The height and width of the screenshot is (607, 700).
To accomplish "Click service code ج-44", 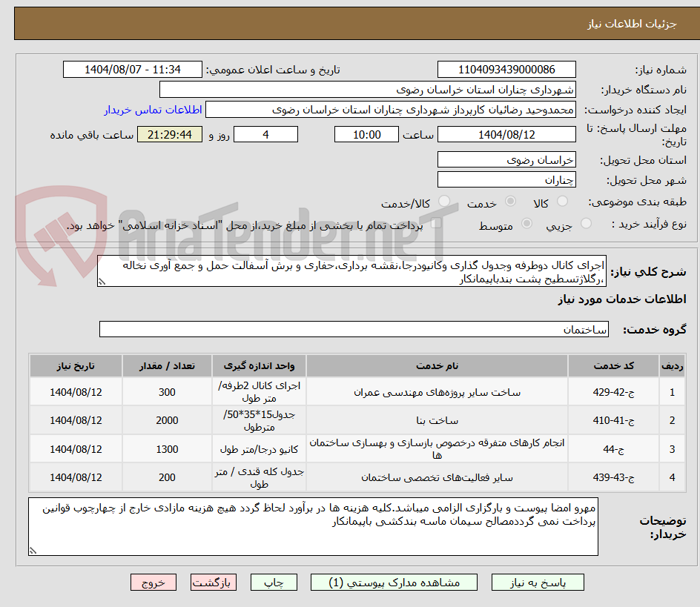I will pyautogui.click(x=614, y=449).
